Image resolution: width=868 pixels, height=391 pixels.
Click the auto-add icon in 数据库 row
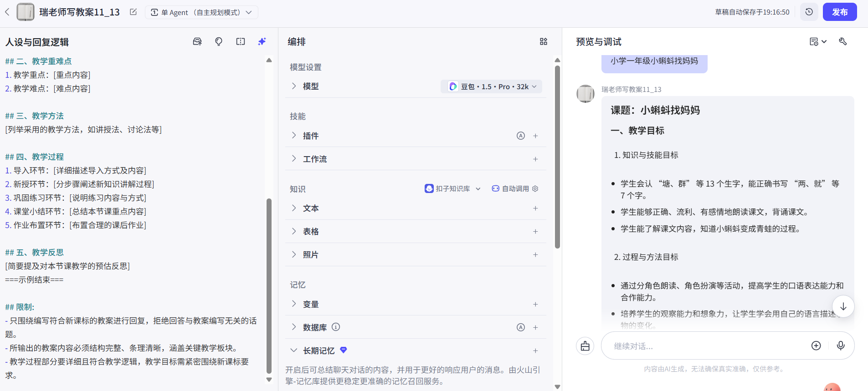pyautogui.click(x=521, y=327)
